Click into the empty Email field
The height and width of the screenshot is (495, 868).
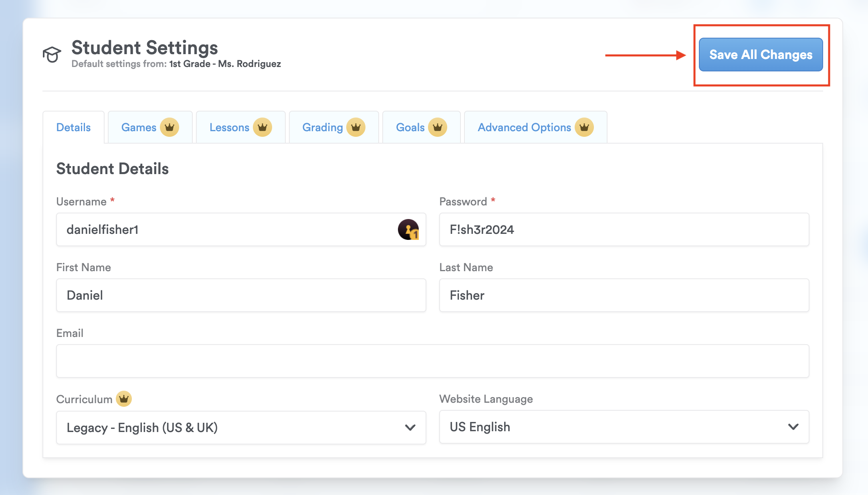pos(432,361)
